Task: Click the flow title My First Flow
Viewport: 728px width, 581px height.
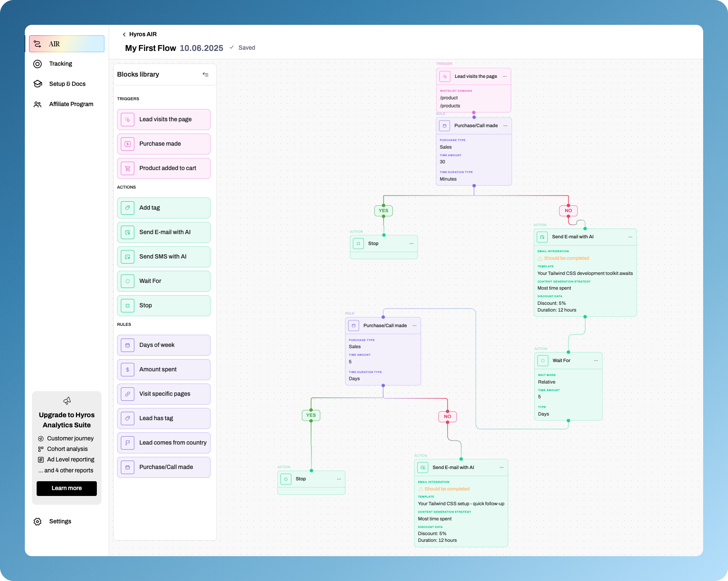Action: (150, 48)
